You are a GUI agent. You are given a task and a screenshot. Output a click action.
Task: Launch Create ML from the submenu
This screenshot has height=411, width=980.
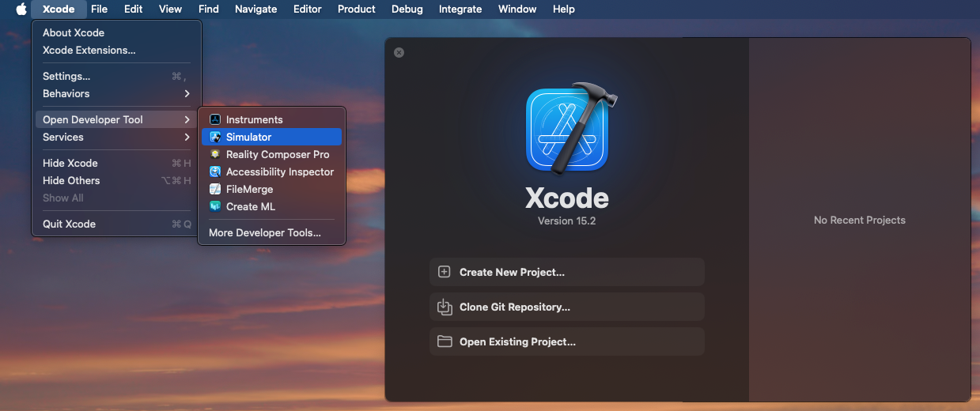[x=271, y=206]
